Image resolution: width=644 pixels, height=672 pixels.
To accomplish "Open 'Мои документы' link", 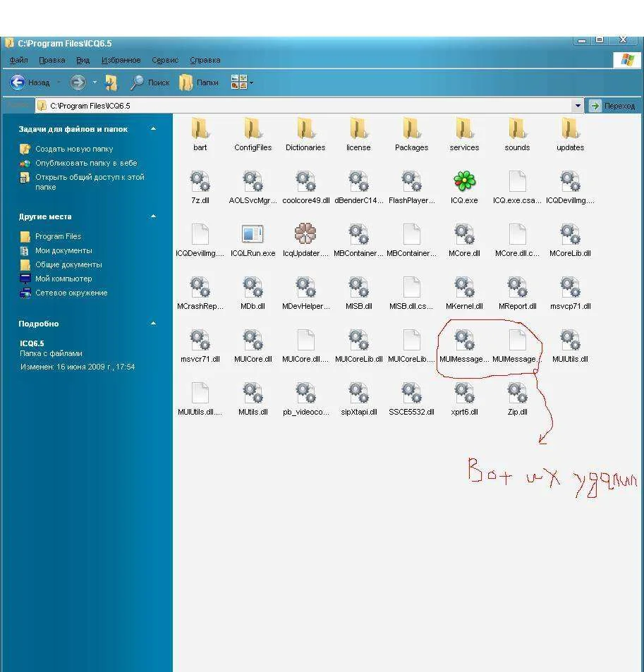I will [x=63, y=251].
